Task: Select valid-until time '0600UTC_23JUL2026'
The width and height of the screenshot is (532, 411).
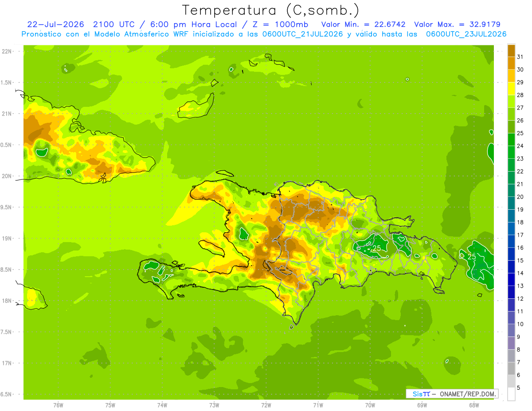Action: pyautogui.click(x=466, y=34)
